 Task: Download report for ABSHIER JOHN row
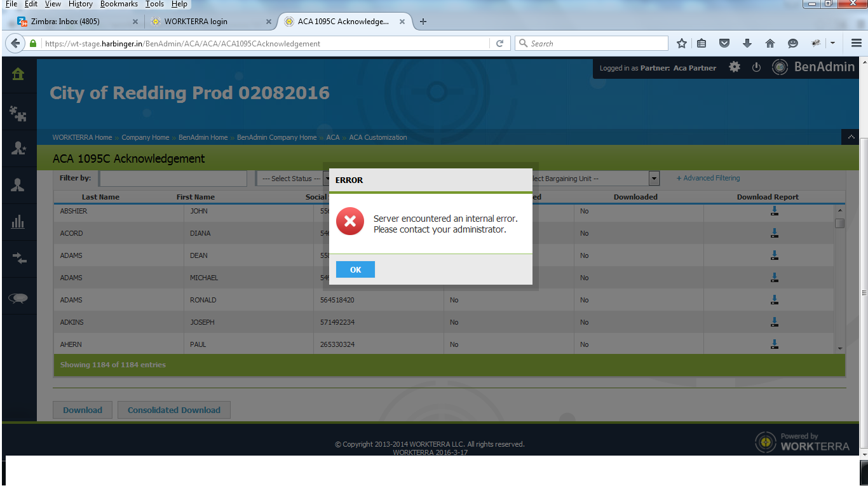(774, 211)
